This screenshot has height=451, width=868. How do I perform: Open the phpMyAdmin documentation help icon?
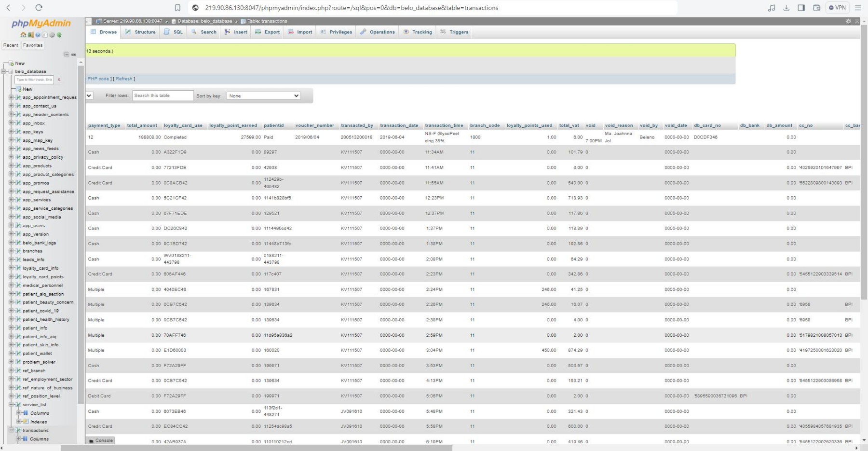tap(38, 35)
